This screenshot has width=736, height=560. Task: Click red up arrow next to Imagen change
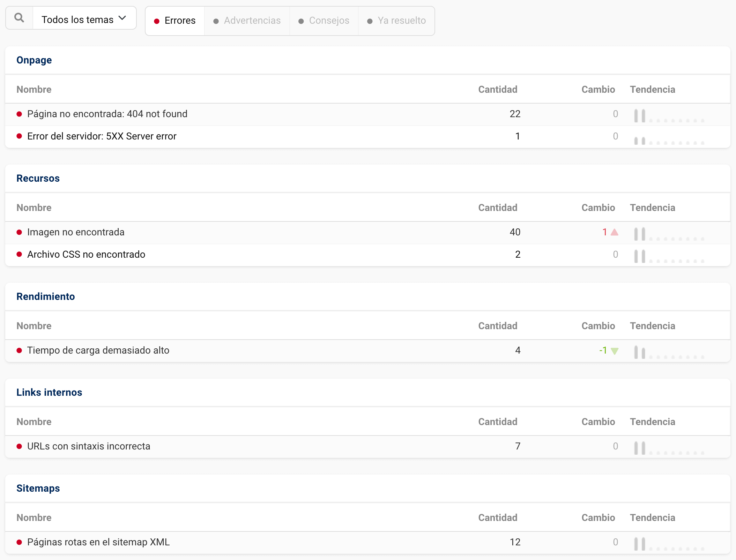coord(615,232)
